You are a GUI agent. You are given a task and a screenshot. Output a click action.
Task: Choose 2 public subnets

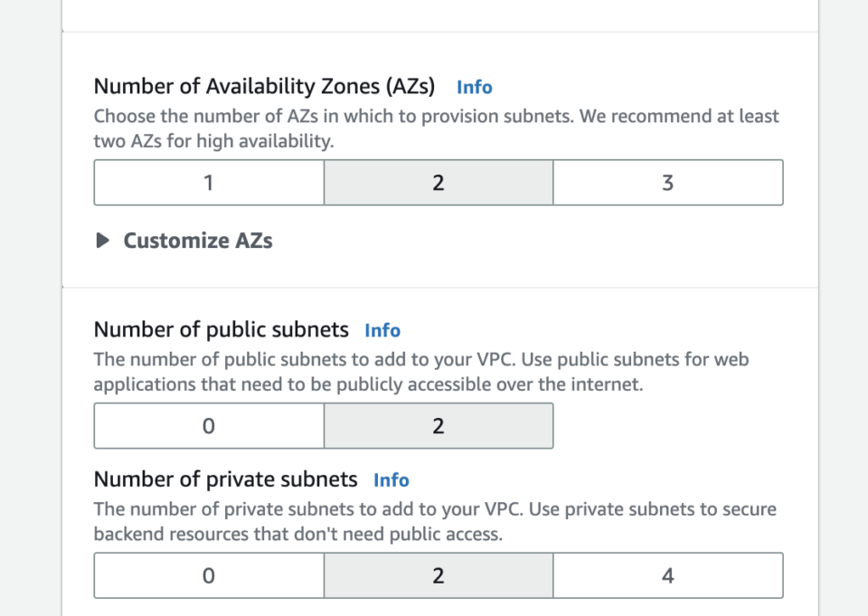pyautogui.click(x=438, y=425)
